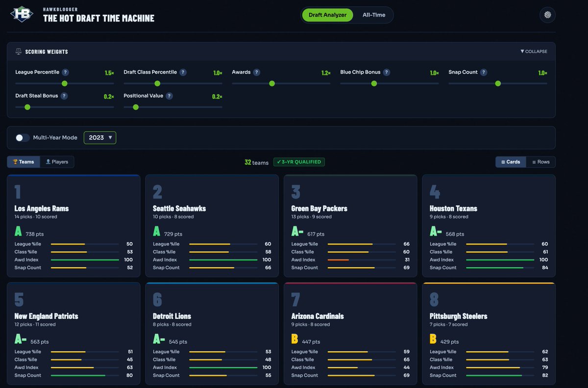Click "563 pts" on Patriots card
The height and width of the screenshot is (388, 588).
(39, 342)
